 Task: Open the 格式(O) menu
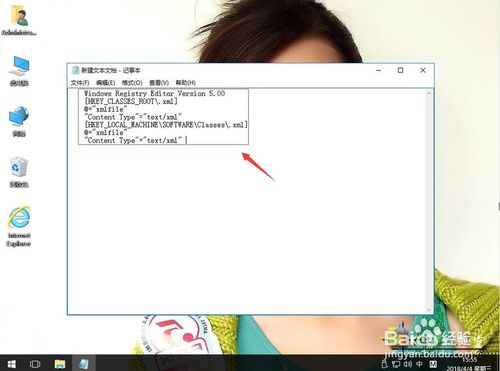[x=132, y=82]
